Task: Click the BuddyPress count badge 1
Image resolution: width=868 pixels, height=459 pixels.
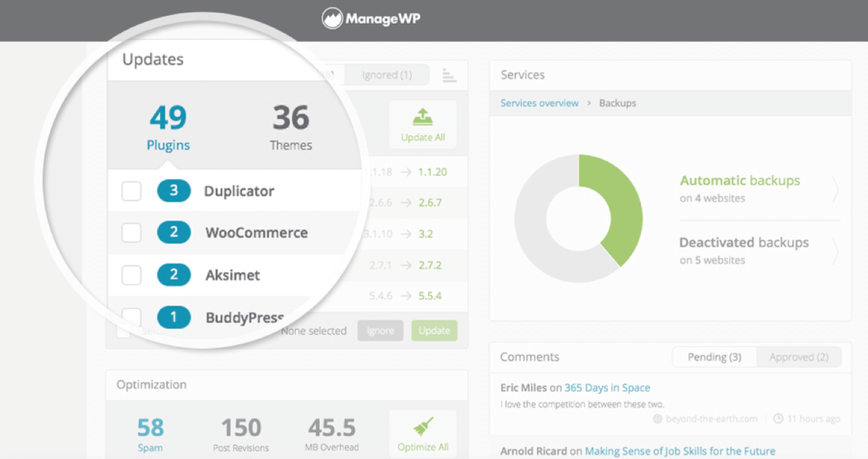Action: coord(174,317)
